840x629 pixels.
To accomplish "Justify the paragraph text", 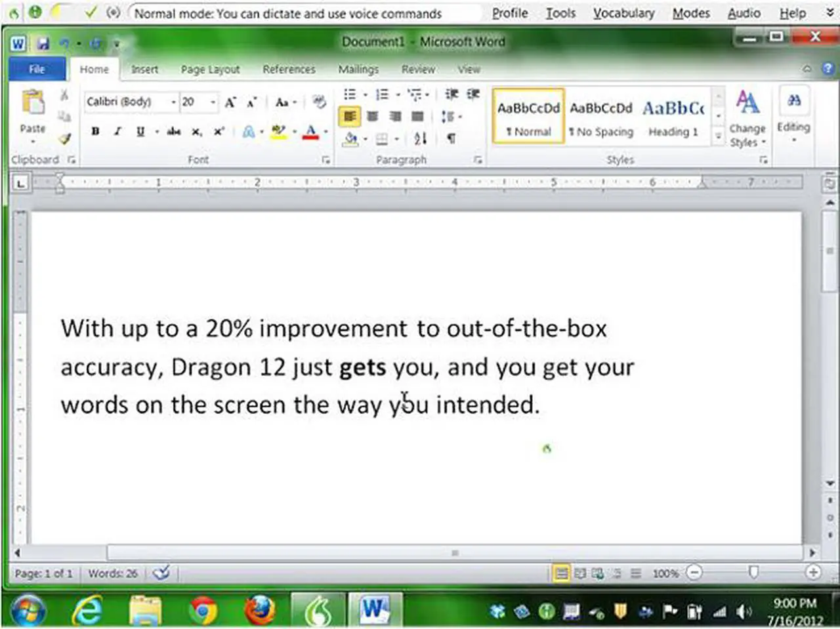I will [x=417, y=117].
